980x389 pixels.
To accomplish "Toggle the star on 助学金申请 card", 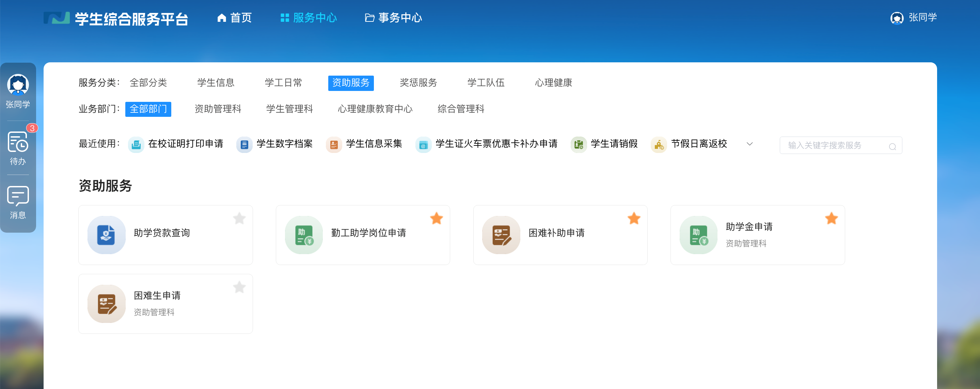I will [831, 218].
